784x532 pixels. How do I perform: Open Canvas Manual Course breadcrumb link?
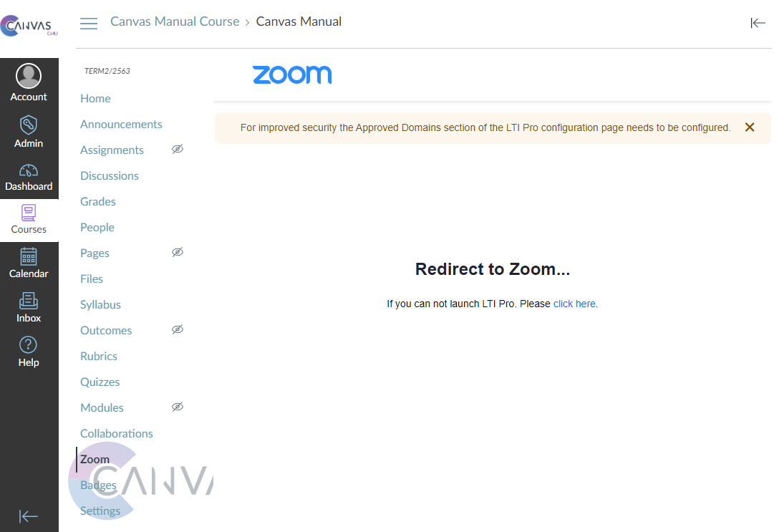[175, 21]
